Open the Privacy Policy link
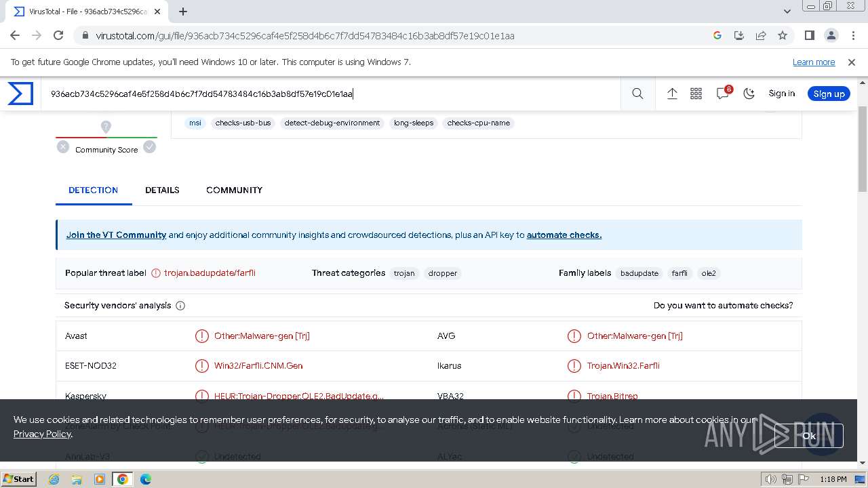The image size is (868, 488). click(x=42, y=434)
